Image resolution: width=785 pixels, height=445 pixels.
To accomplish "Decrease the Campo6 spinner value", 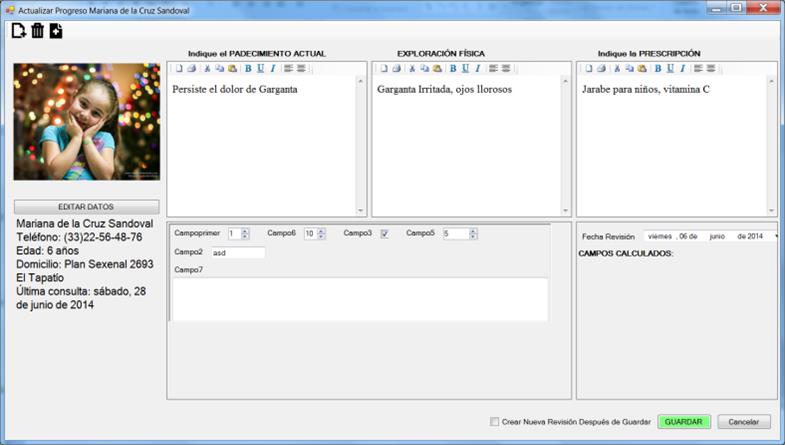I will pyautogui.click(x=321, y=237).
